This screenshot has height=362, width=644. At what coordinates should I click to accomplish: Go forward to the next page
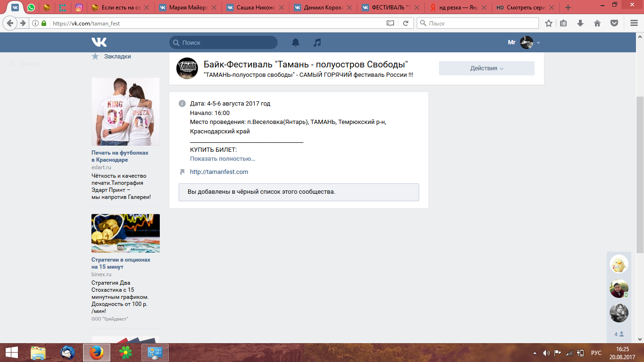(x=23, y=23)
